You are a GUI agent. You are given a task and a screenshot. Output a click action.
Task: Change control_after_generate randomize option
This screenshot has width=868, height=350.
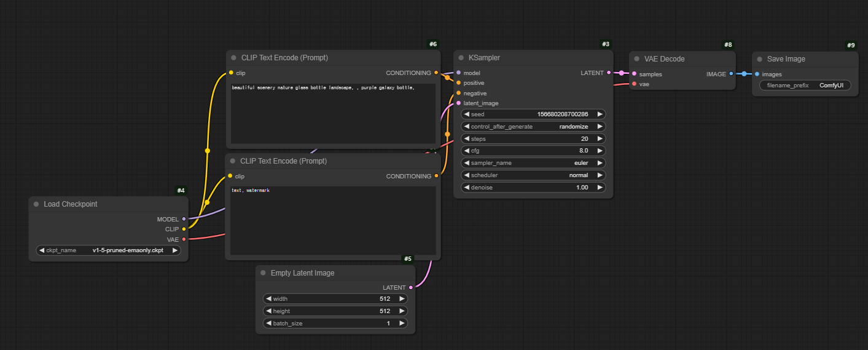533,127
